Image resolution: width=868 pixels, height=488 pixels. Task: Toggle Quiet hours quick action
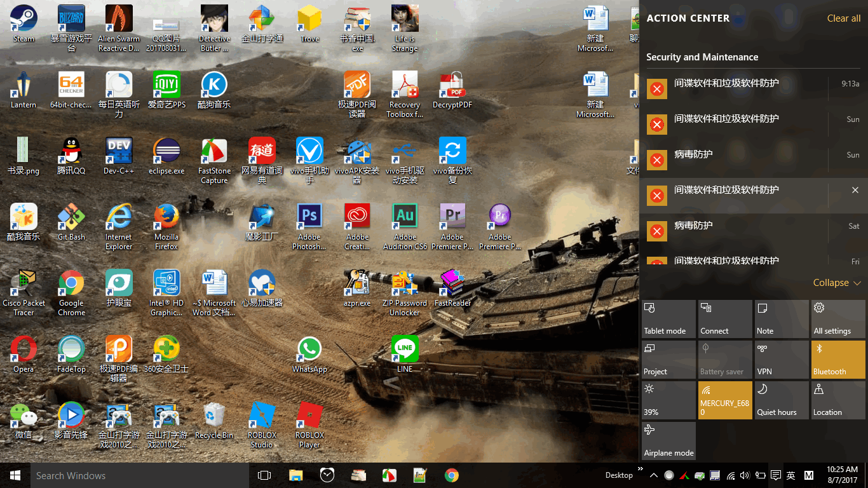pos(782,400)
